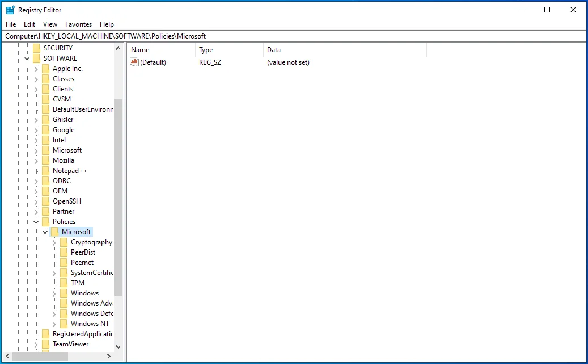
Task: Click the Partner folder icon
Action: coord(45,211)
